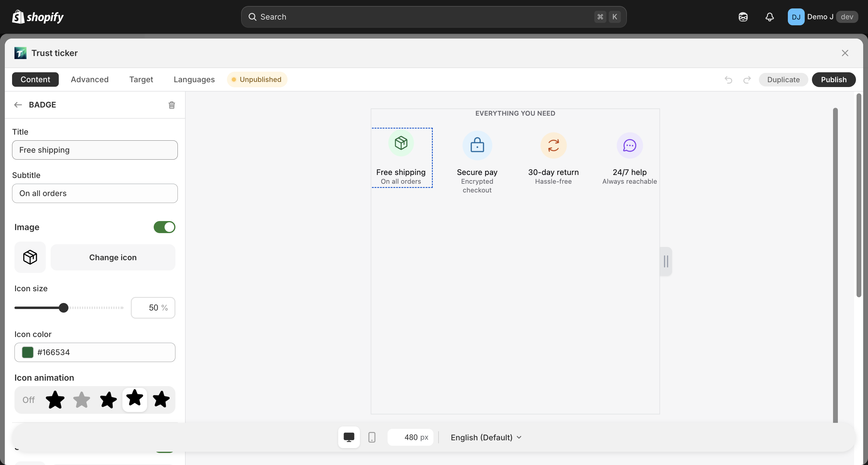Click the Free shipping box icon in preview

401,143
